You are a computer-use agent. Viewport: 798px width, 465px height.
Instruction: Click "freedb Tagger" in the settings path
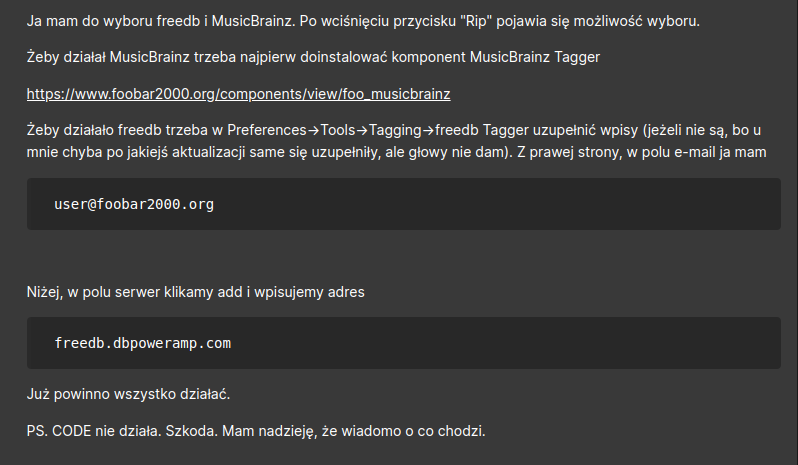coord(481,130)
